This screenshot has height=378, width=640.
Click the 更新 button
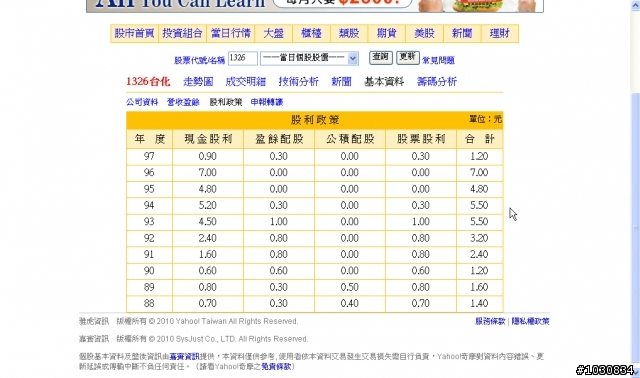tap(408, 58)
